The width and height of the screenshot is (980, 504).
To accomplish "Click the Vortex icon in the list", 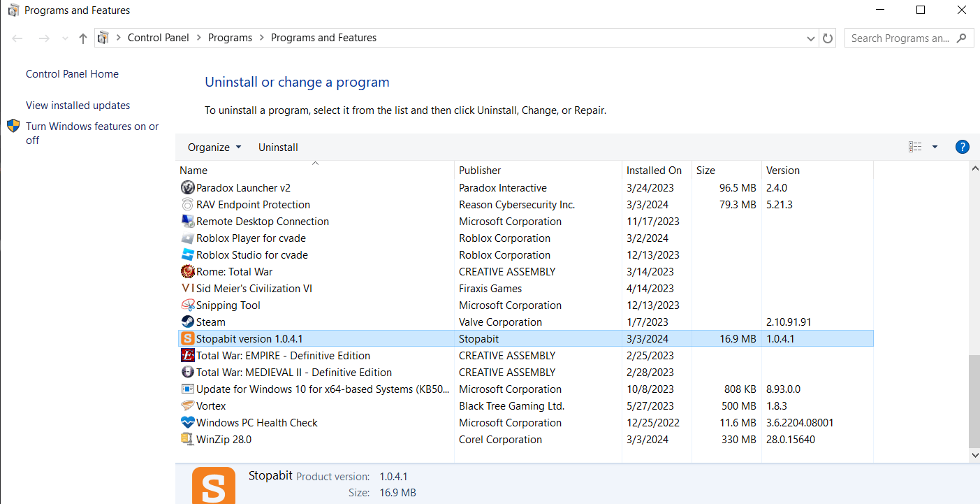I will pos(187,405).
